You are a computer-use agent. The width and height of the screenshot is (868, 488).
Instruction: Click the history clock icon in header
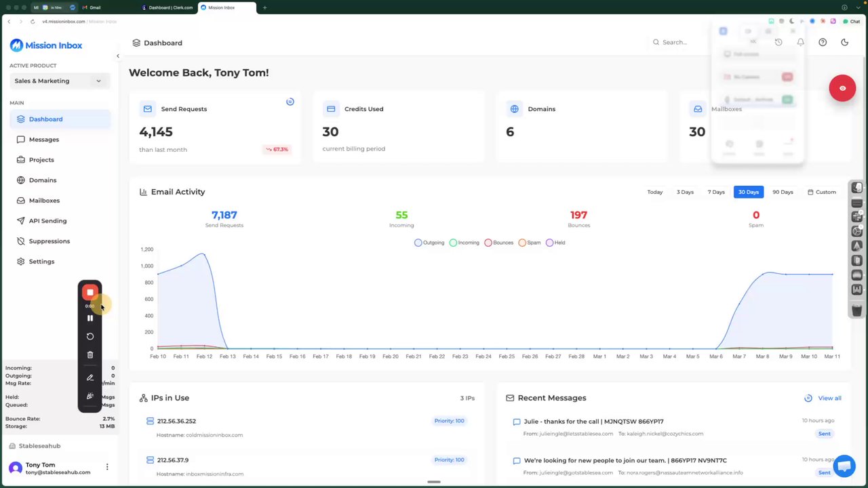tap(778, 42)
